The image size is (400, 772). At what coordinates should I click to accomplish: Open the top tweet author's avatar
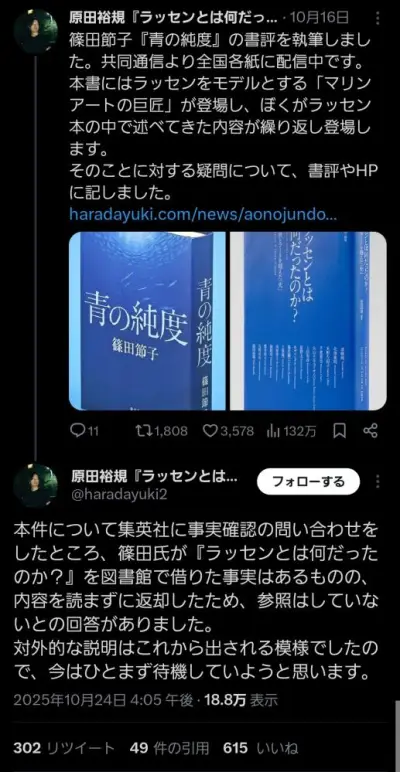pos(35,31)
